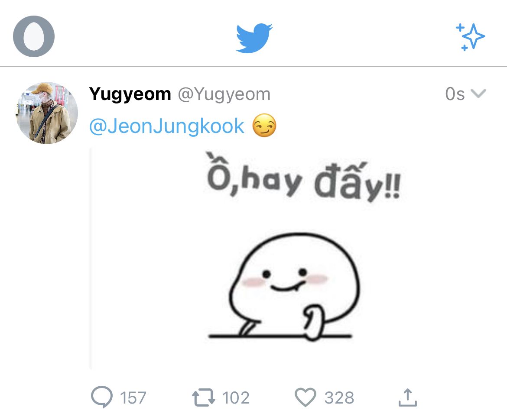Retweet the tweet using the arrows icon
This screenshot has height=420, width=507.
(204, 397)
